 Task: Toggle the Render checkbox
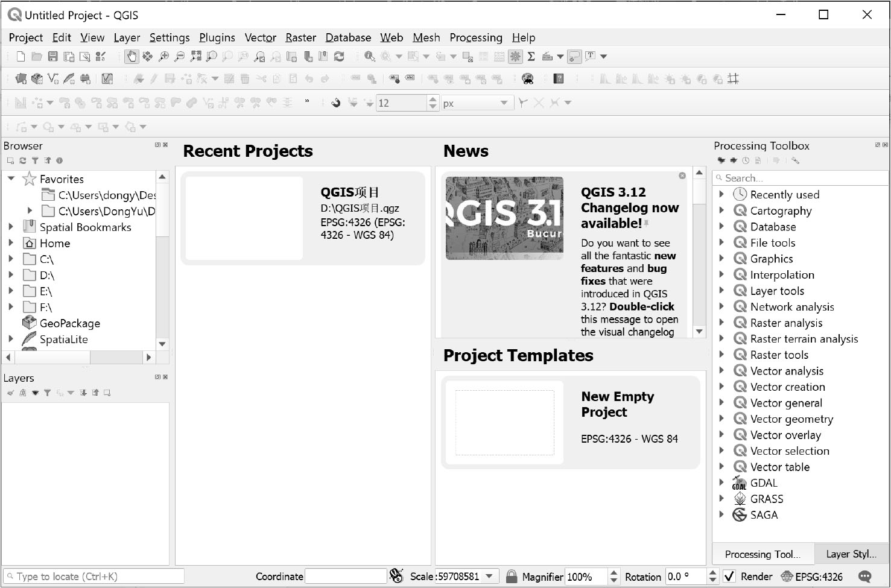pos(729,577)
